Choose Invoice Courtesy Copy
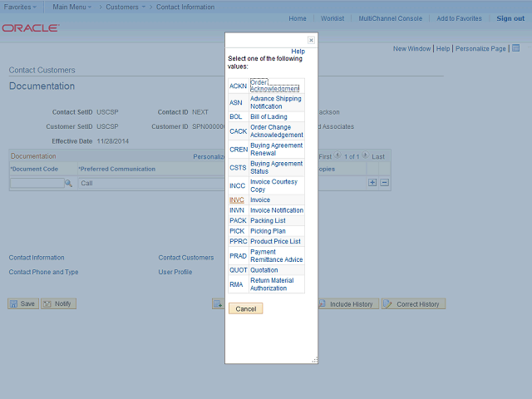The image size is (532, 399). (x=273, y=185)
